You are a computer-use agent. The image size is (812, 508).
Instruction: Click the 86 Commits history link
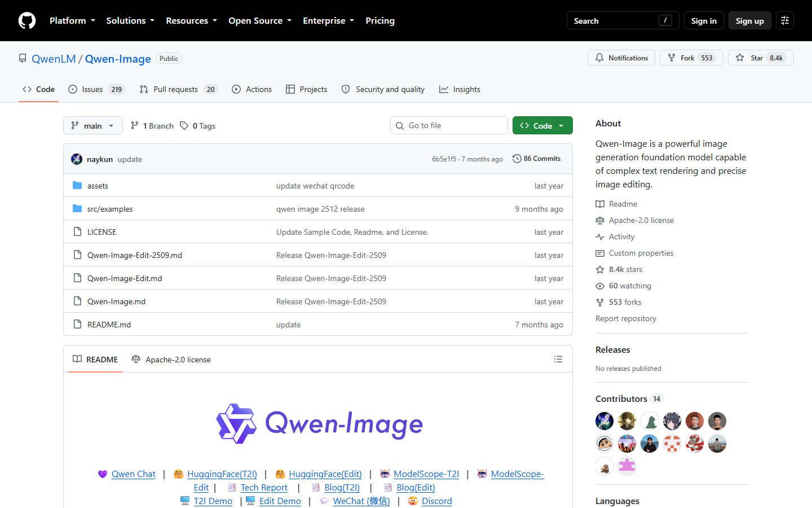[x=536, y=159]
